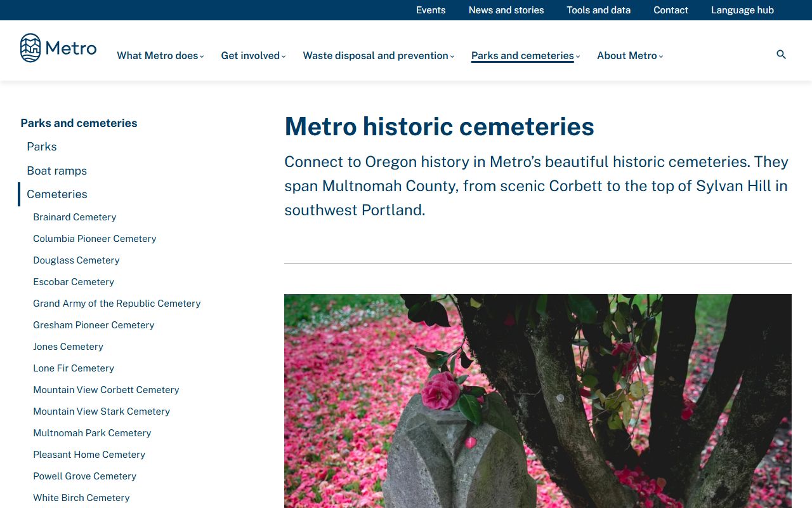Click the Metro historic cemeteries heading
This screenshot has height=508, width=812.
click(x=439, y=126)
